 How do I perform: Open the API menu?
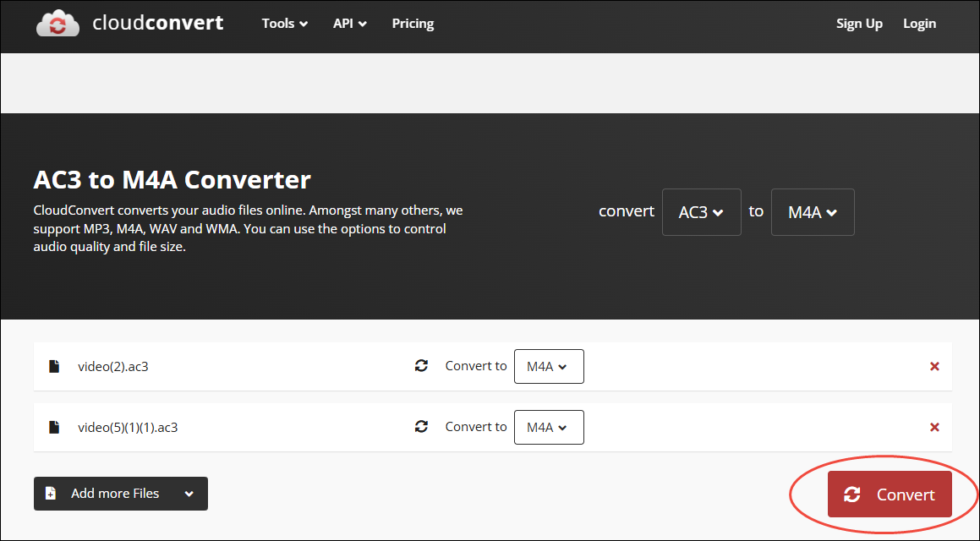[349, 24]
